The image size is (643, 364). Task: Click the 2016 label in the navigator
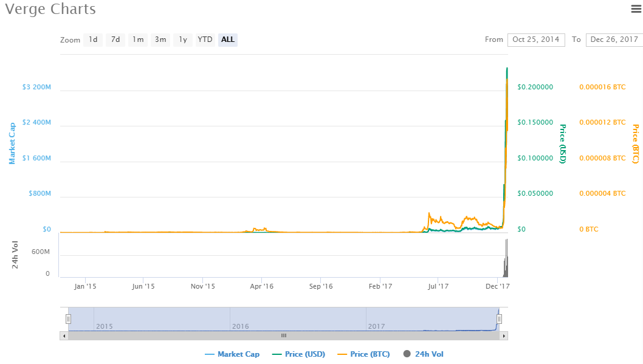(240, 327)
